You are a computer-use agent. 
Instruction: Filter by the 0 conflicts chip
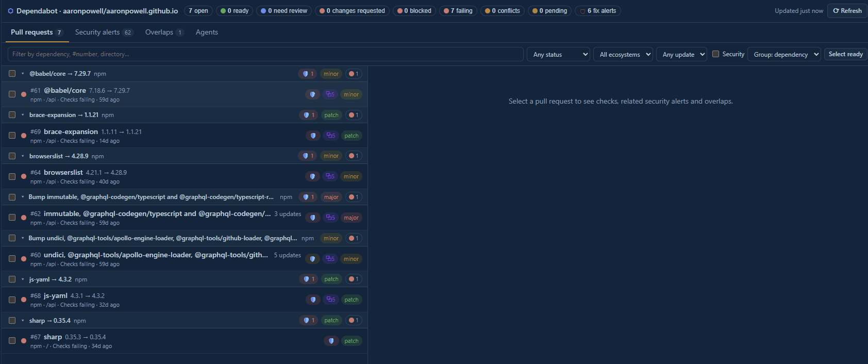pyautogui.click(x=503, y=11)
